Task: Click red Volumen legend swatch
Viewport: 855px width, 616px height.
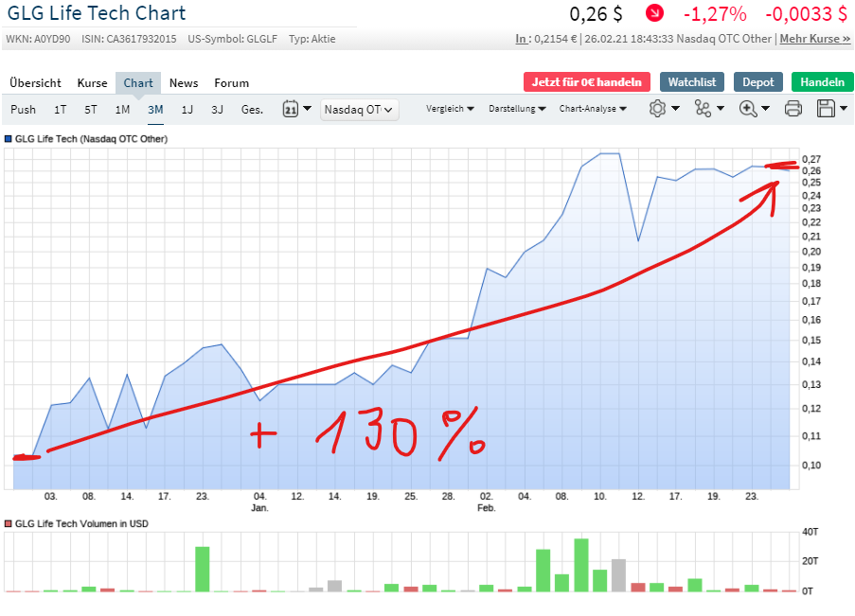Action: tap(9, 523)
